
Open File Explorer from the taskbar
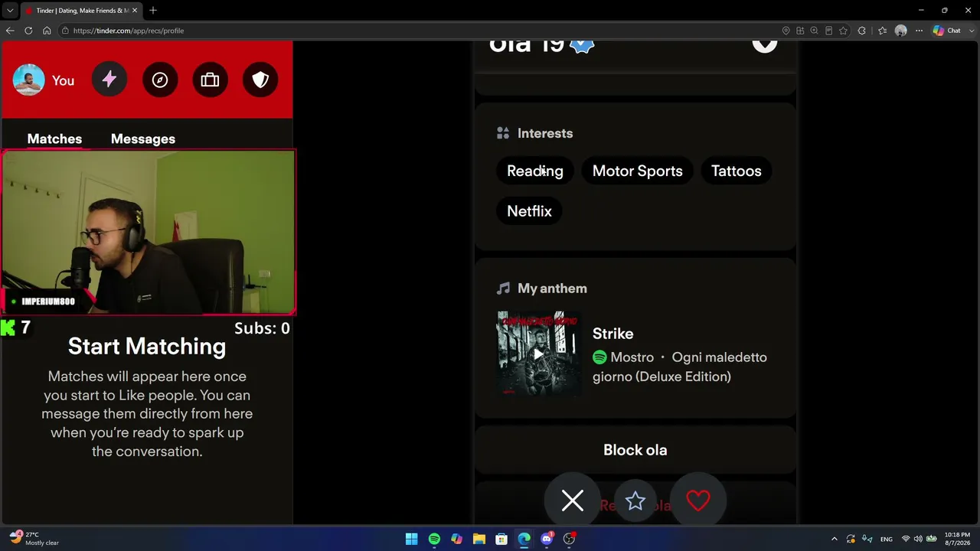click(x=479, y=539)
